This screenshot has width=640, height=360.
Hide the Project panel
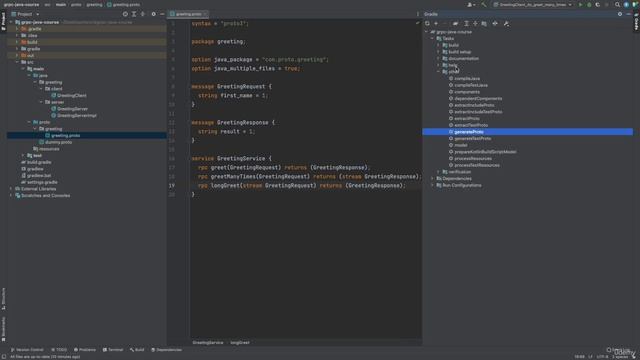tap(162, 14)
